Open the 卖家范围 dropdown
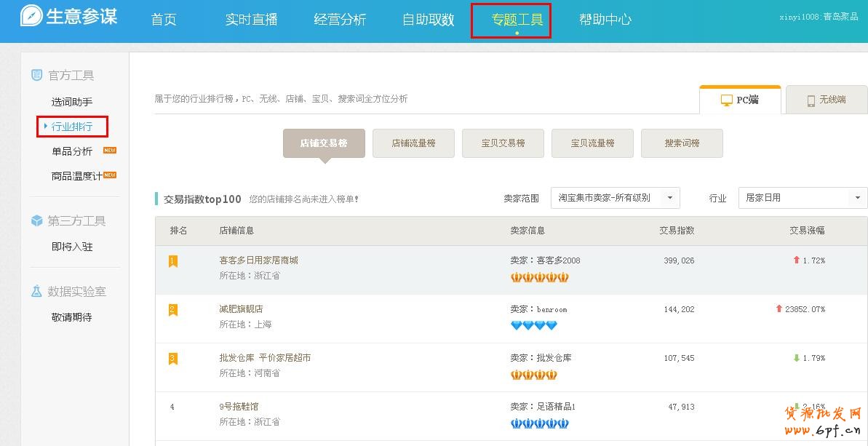 615,198
